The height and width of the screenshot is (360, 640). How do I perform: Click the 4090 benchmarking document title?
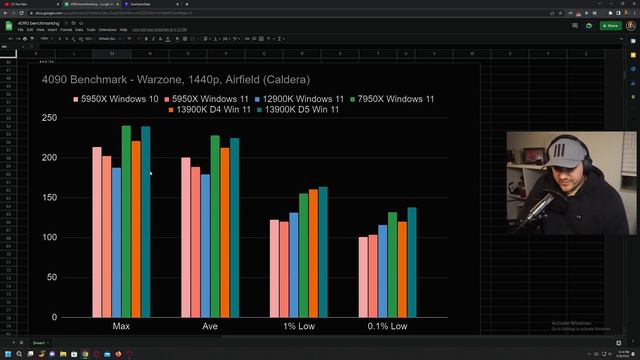(39, 23)
